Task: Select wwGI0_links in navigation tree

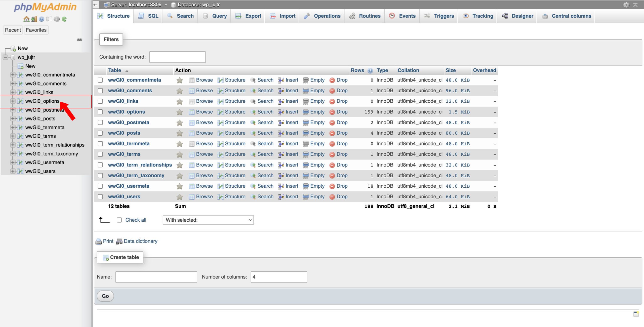Action: point(39,92)
